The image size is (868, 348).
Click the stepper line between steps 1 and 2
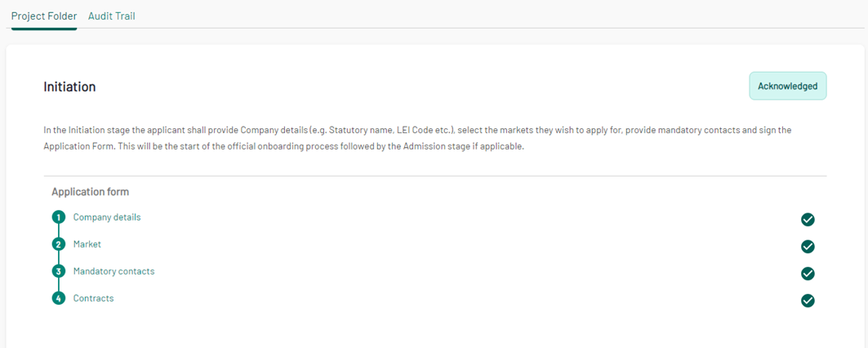pyautogui.click(x=58, y=231)
